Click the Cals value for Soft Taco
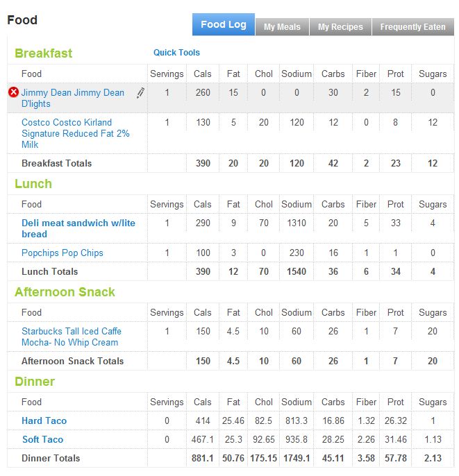The height and width of the screenshot is (476, 459). 203,439
